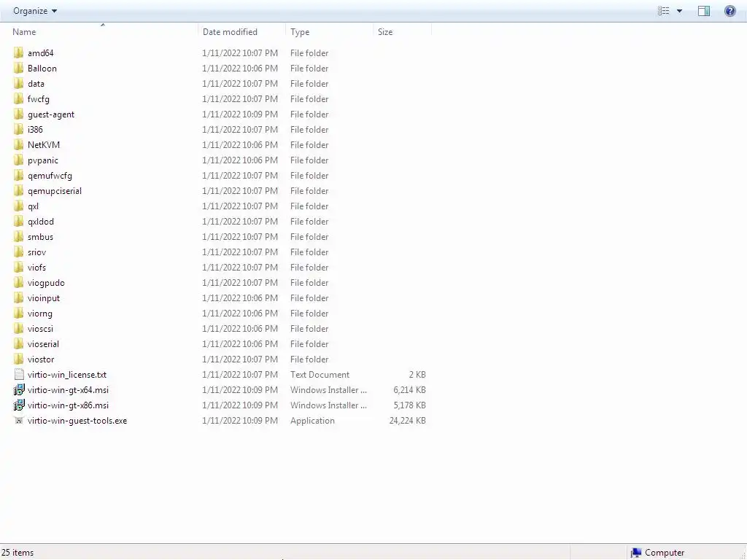This screenshot has height=560, width=747.
Task: Click the viostor folder icon
Action: click(x=18, y=359)
